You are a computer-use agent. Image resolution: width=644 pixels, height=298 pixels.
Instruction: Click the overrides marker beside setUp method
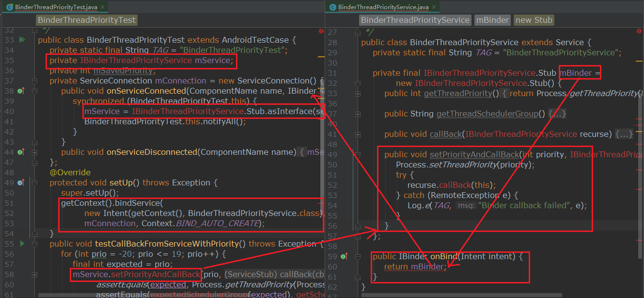click(x=21, y=183)
